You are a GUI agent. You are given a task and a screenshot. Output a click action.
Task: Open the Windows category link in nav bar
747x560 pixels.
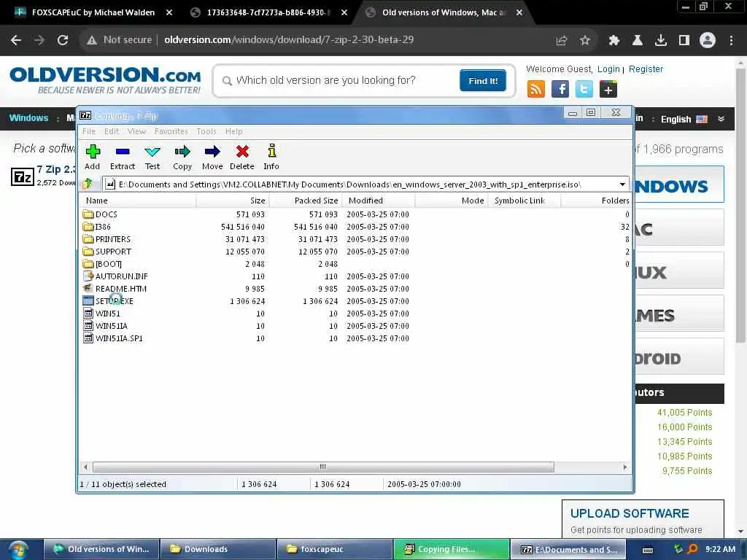coord(28,118)
